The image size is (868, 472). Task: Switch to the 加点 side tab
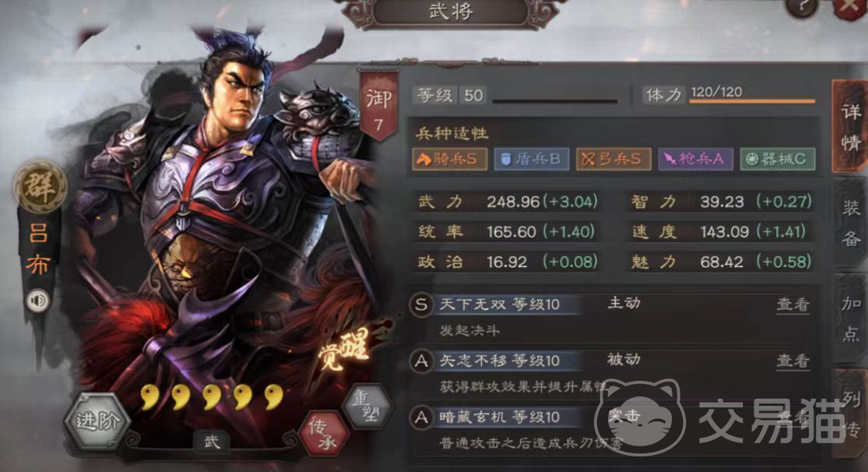851,319
